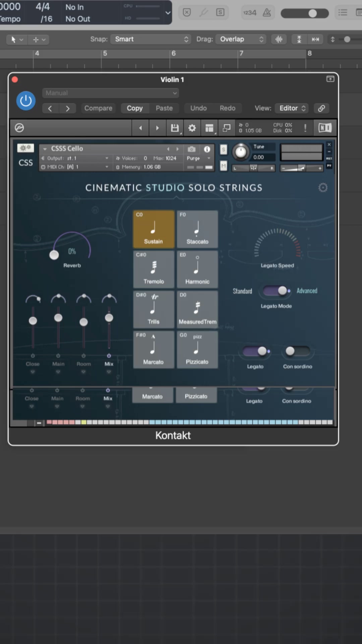Select the Staccato articulation
362x644 pixels.
[197, 229]
